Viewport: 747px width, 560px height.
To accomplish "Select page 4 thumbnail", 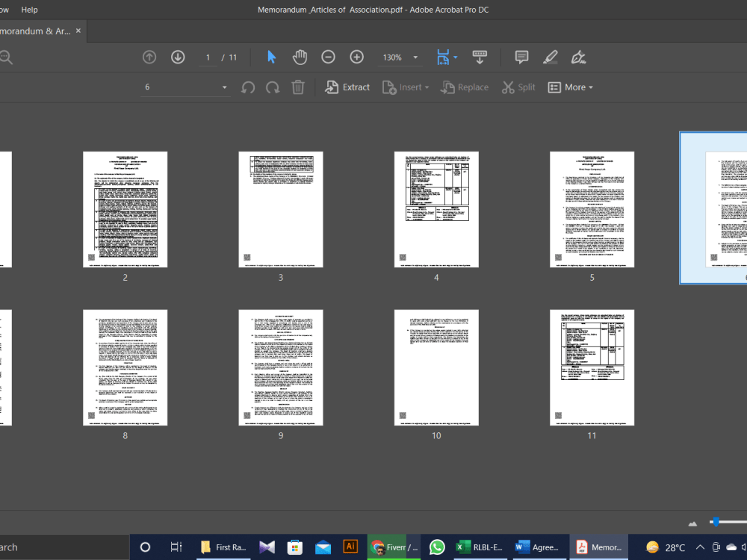I will pos(436,210).
